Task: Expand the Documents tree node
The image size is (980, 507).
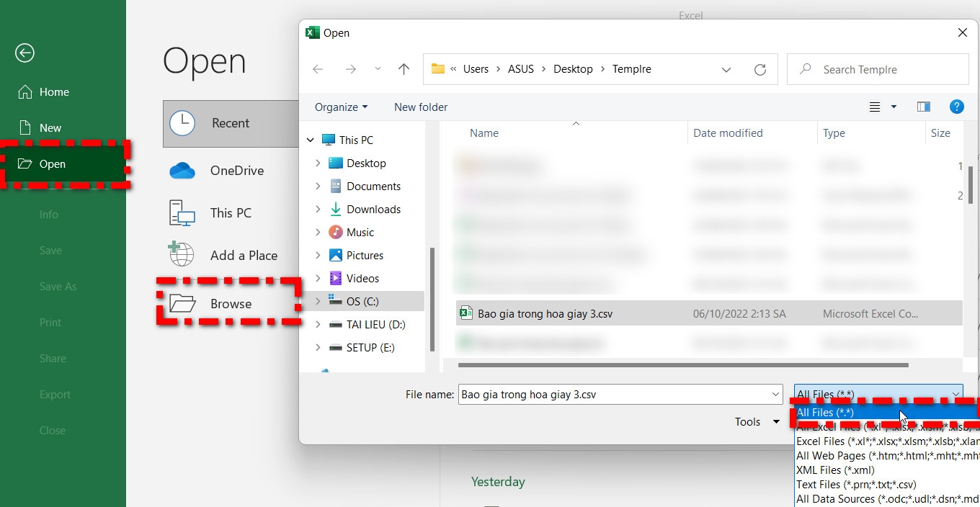Action: coord(318,187)
